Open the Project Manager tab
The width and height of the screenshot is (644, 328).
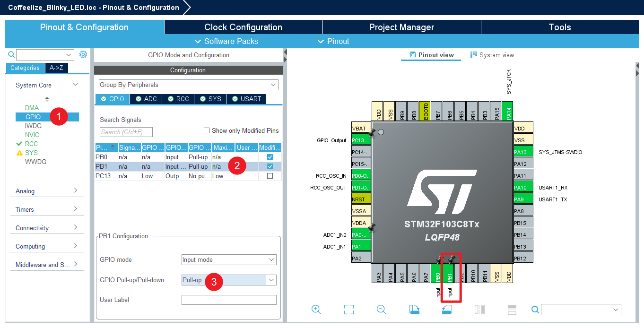point(401,27)
